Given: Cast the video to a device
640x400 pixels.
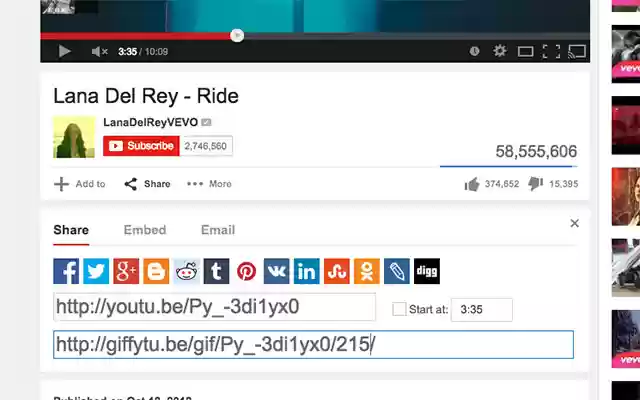Looking at the screenshot, I should pyautogui.click(x=577, y=51).
